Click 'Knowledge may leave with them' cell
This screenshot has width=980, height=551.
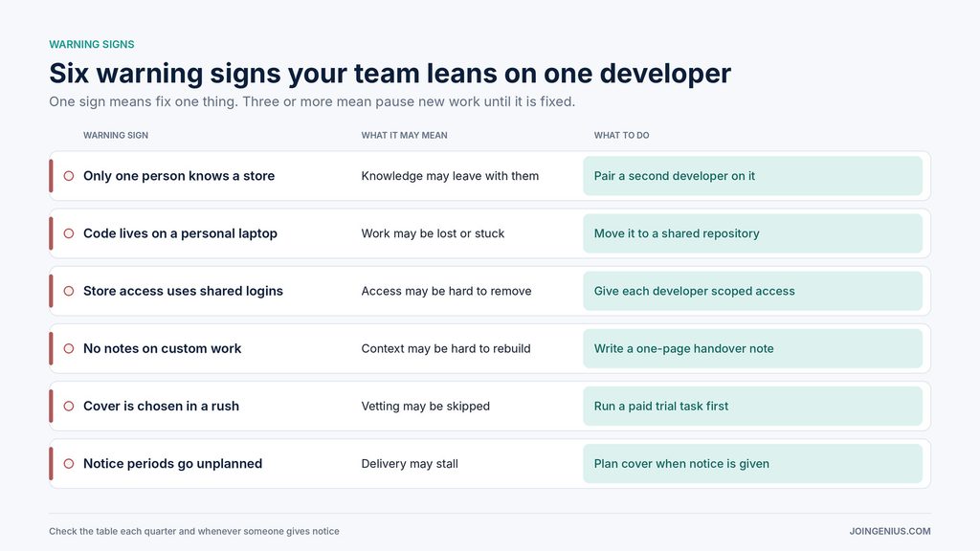(x=450, y=176)
